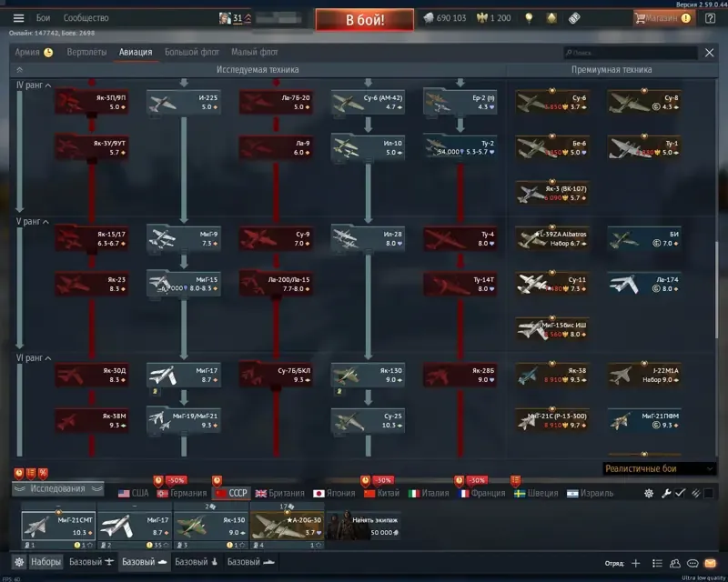Click the Наборы presets button
Screen dimensions: 728x582
click(x=45, y=562)
